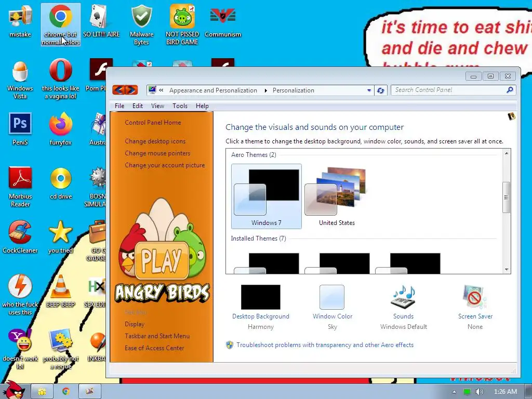Select the United States theme thumbnail
532x399 pixels.
[337, 196]
